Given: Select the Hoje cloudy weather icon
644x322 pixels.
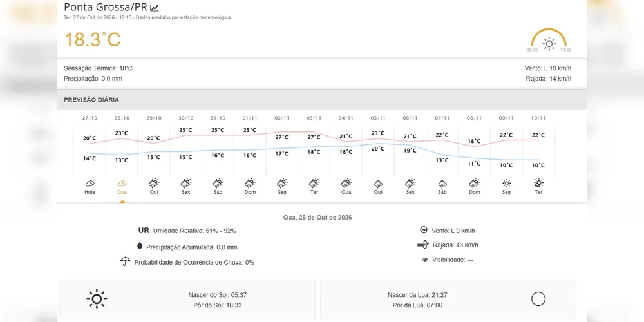Looking at the screenshot, I should click(x=90, y=183).
